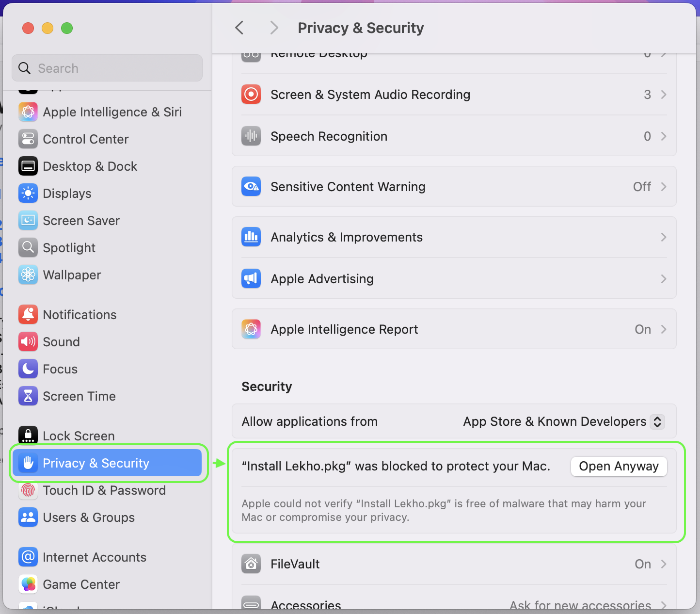Expand Sensitive Content Warning chevron
The height and width of the screenshot is (614, 700).
coord(664,187)
